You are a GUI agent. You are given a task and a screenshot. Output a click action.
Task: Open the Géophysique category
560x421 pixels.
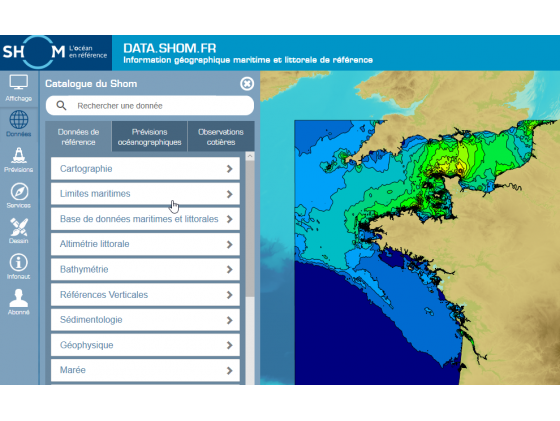(145, 345)
